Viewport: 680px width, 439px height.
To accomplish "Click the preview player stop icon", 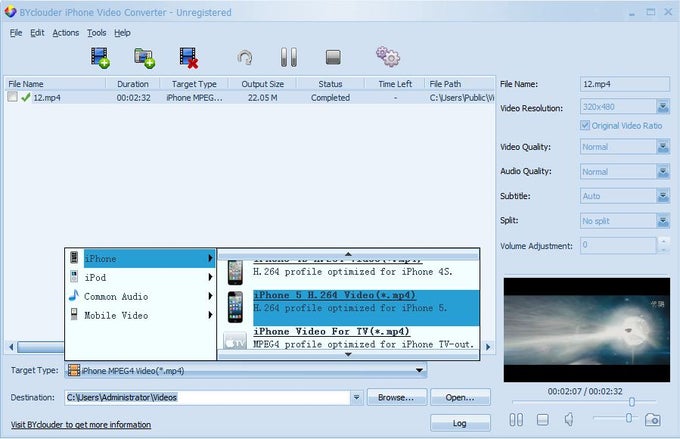I will coord(543,419).
